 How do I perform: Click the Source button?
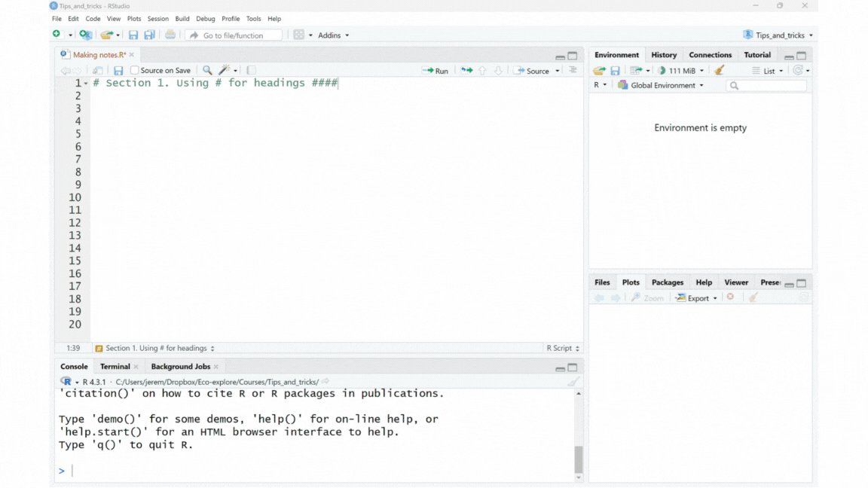tap(531, 71)
